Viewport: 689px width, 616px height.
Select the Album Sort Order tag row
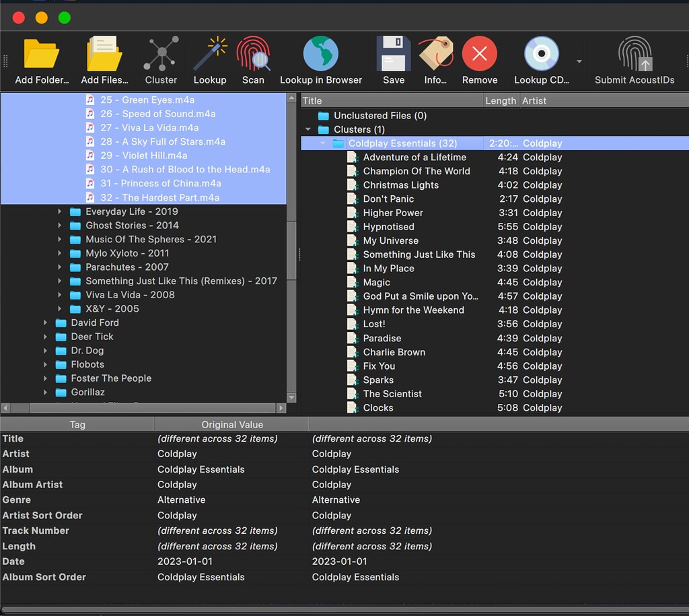[x=344, y=577]
